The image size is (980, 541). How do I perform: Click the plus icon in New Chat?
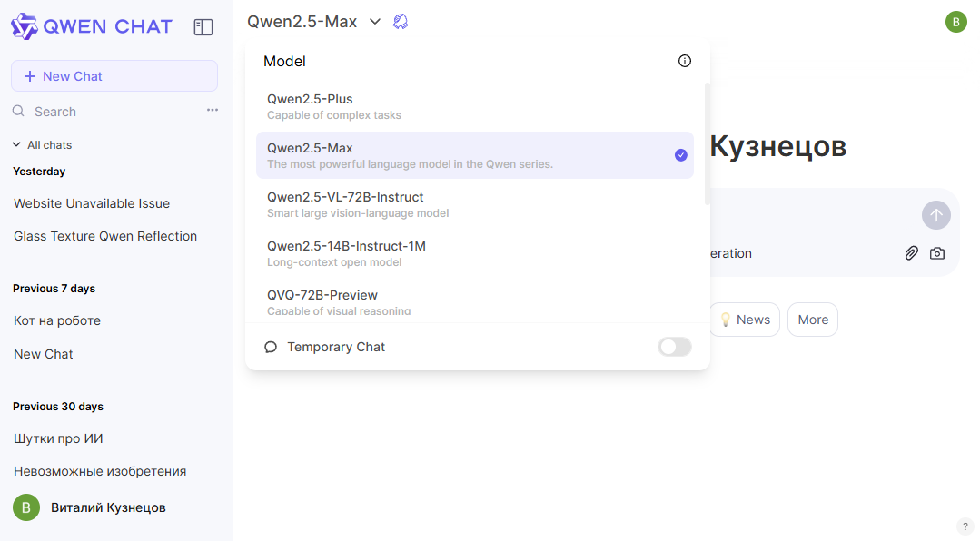[29, 76]
